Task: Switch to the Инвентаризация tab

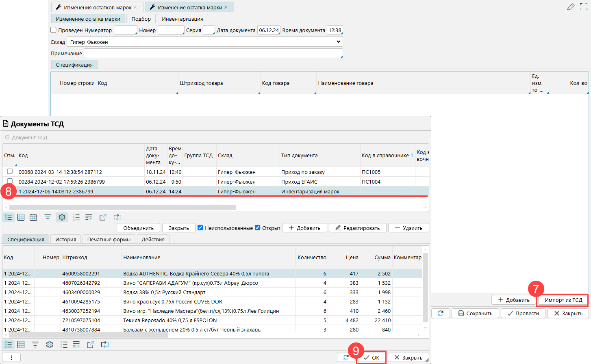Action: [182, 19]
